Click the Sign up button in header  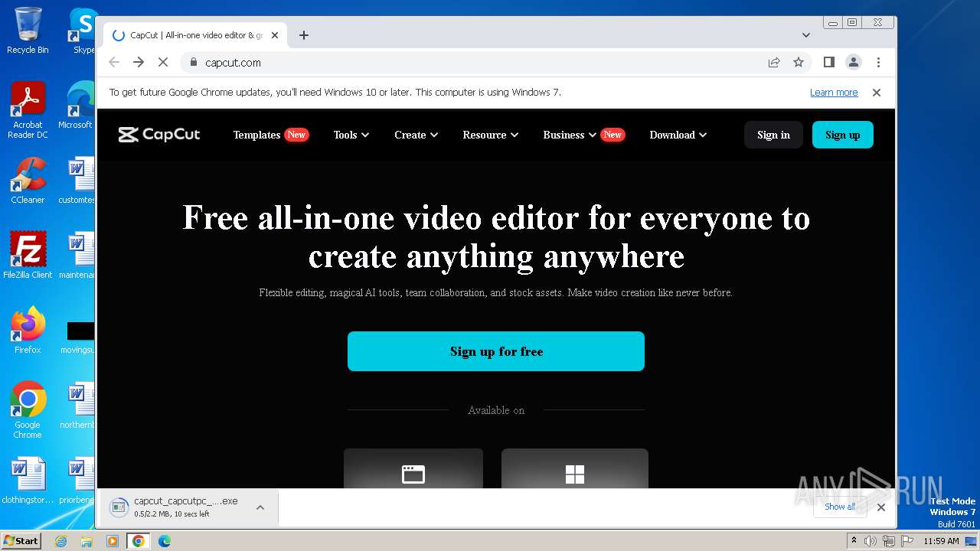click(842, 135)
